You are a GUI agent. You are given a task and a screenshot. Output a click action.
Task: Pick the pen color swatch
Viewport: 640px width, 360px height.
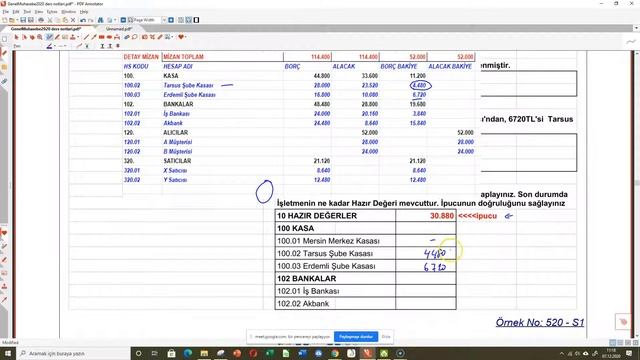pyautogui.click(x=49, y=46)
